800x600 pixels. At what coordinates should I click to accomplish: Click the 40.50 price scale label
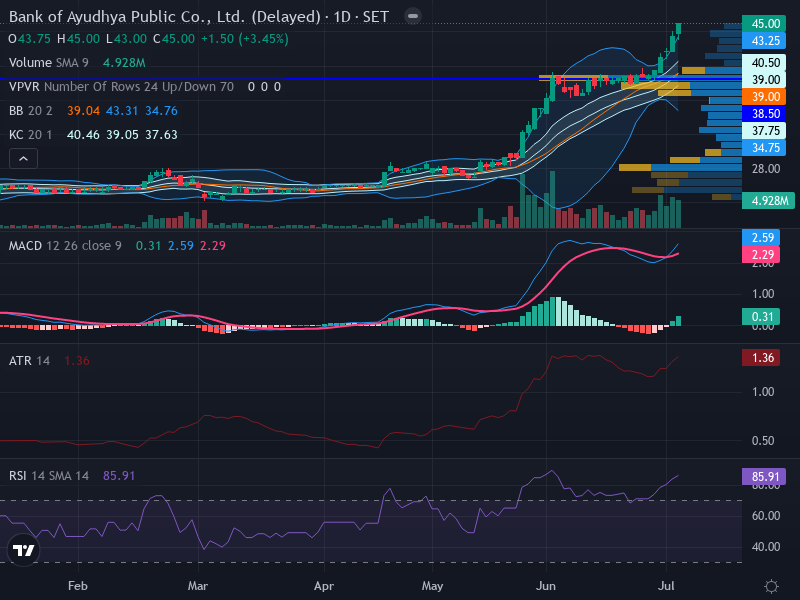(764, 63)
